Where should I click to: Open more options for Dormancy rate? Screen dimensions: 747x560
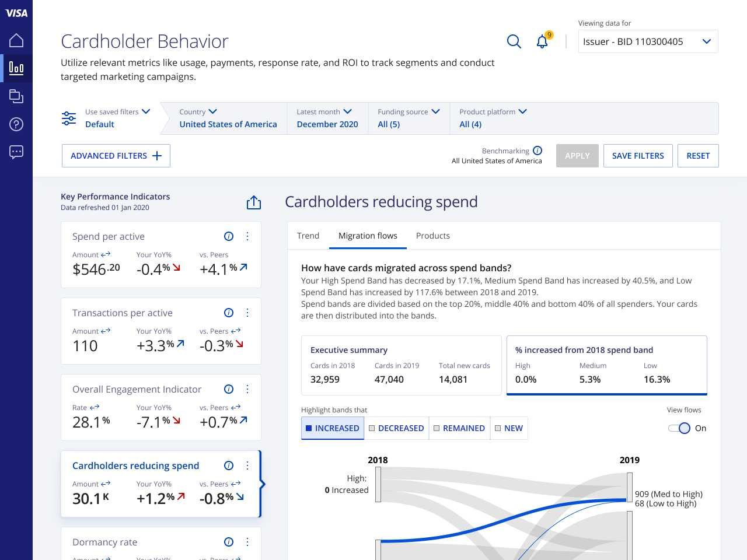pos(247,542)
